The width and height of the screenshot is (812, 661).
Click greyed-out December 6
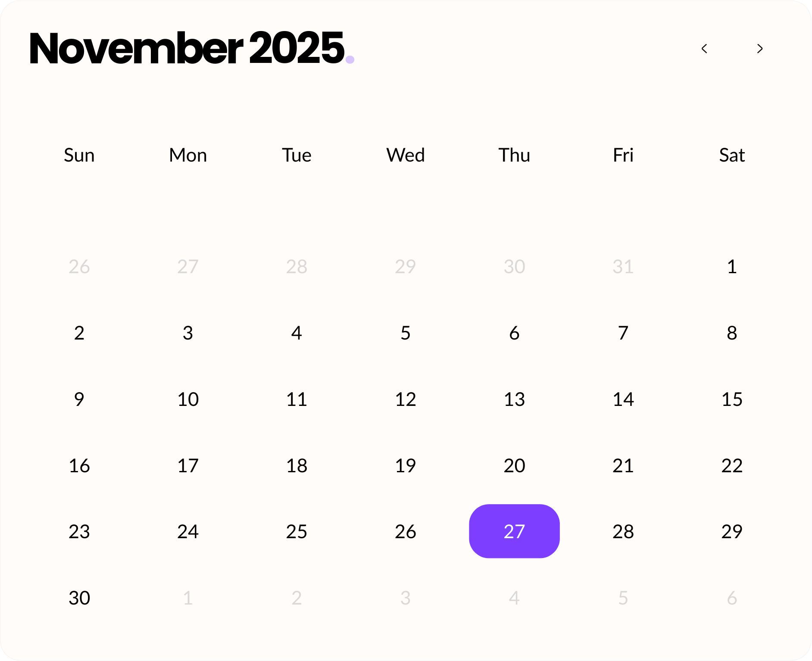(732, 598)
